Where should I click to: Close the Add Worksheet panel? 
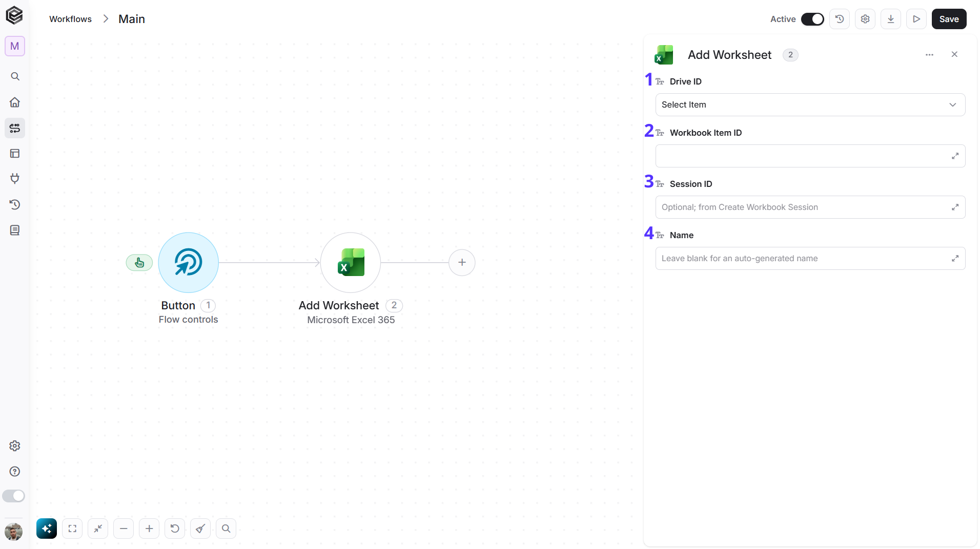pyautogui.click(x=954, y=54)
